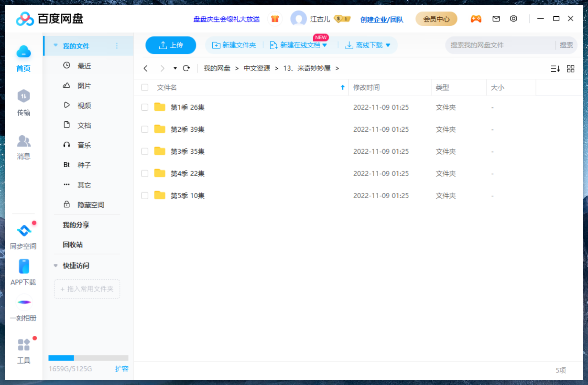Screen dimensions: 588x385
Task: Expand the 离线下载 dropdown arrow
Action: pyautogui.click(x=388, y=45)
